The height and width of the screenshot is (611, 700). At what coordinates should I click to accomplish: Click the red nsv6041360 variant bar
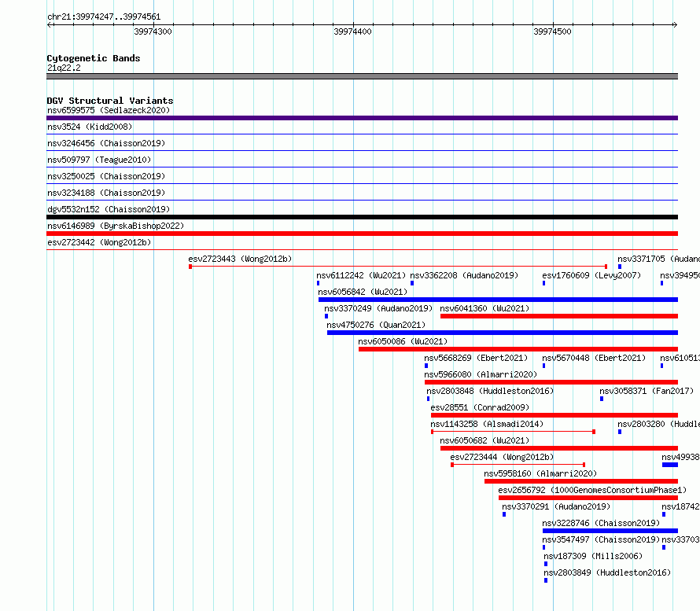(559, 316)
